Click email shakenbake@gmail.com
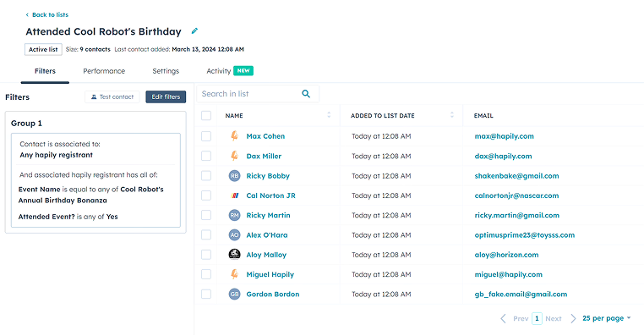Image resolution: width=644 pixels, height=336 pixels. 516,175
